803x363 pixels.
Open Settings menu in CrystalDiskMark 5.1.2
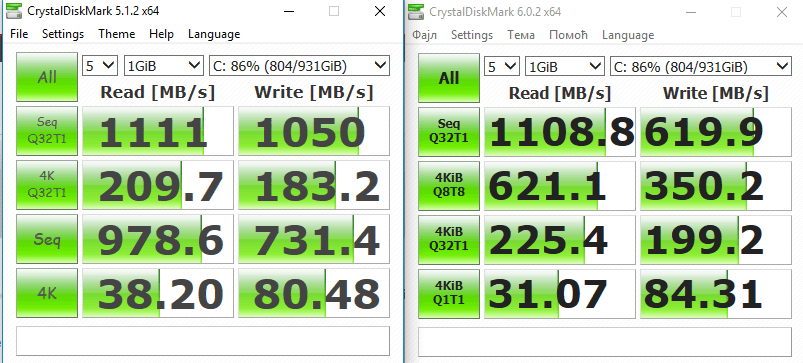click(x=63, y=34)
